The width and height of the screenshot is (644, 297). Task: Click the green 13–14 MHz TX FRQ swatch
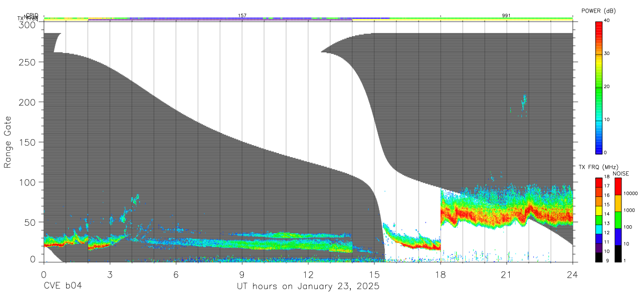598,219
